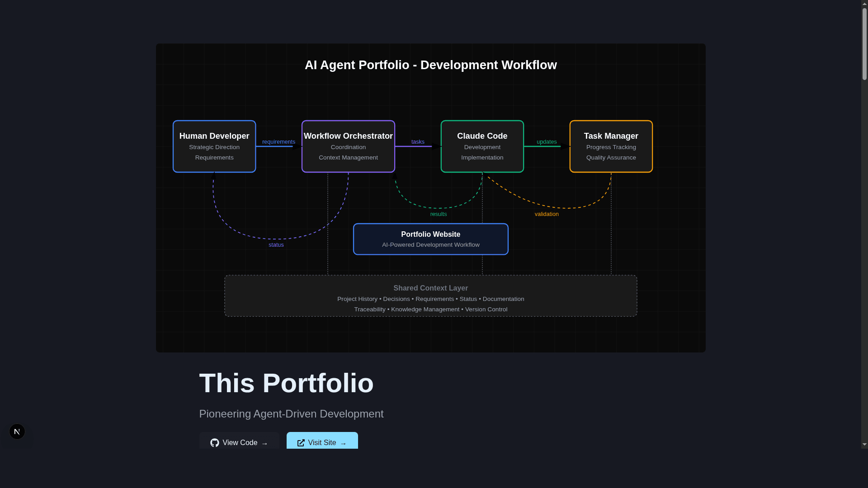Screen dimensions: 868x488
Task: Click the requirements edge label
Action: point(278,141)
